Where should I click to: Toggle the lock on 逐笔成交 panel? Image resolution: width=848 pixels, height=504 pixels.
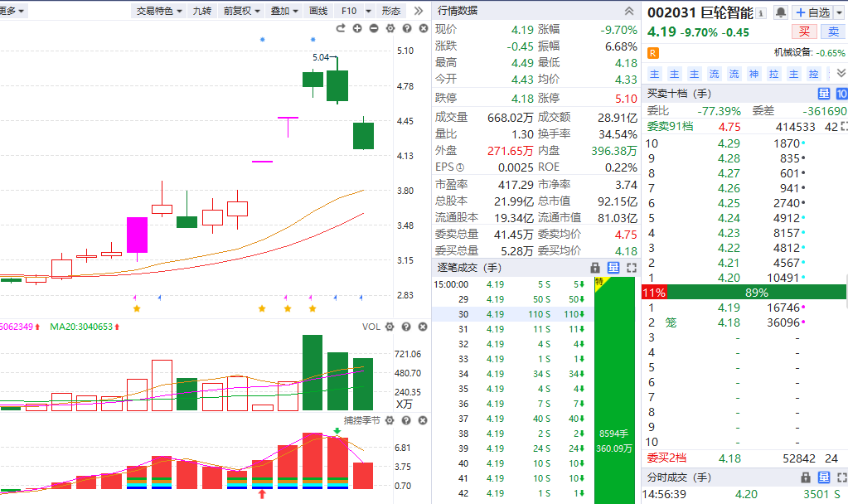tap(594, 268)
